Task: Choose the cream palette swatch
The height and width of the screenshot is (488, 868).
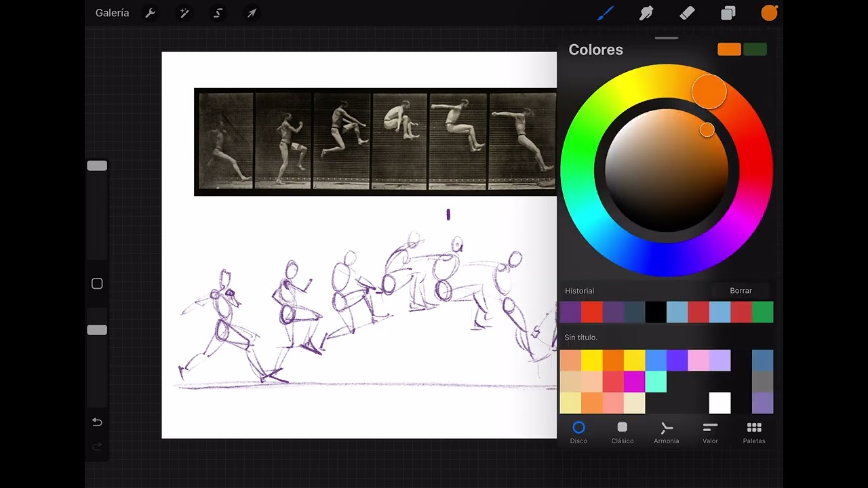Action: coord(634,403)
